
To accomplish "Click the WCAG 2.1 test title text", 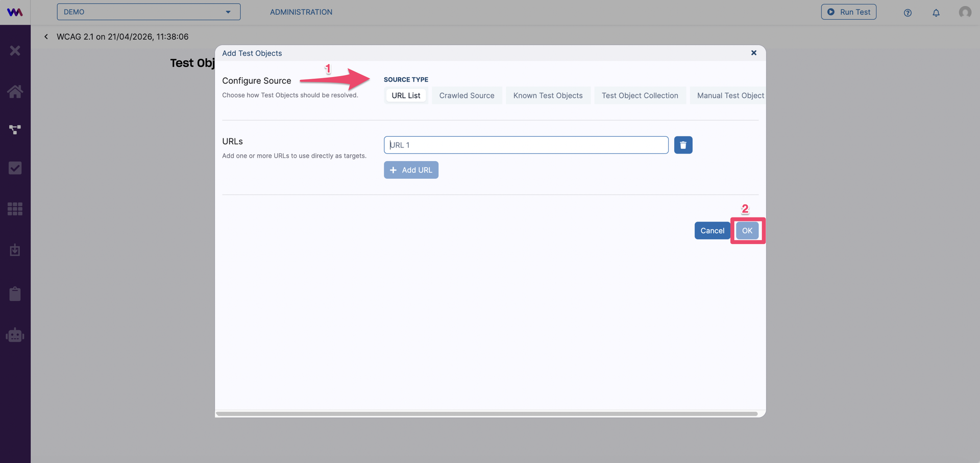I will click(x=122, y=37).
